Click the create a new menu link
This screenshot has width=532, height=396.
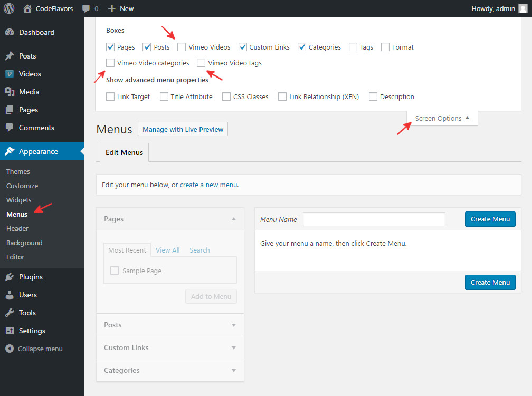(x=208, y=185)
